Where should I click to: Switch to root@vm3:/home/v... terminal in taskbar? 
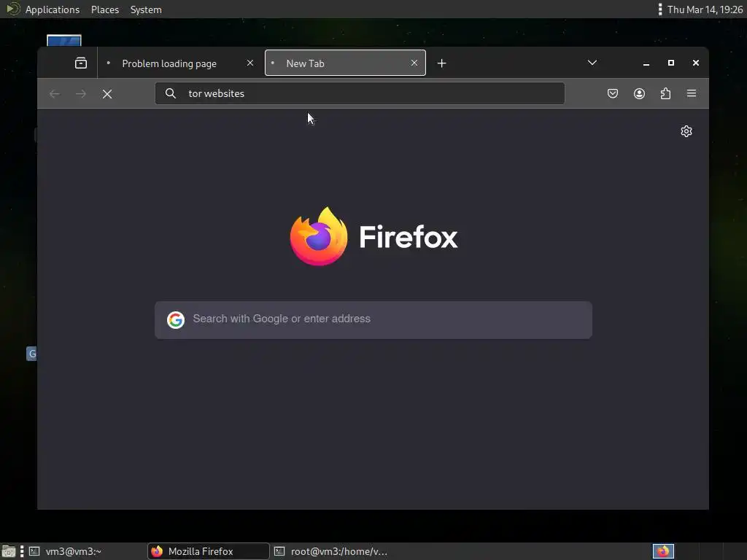point(333,551)
